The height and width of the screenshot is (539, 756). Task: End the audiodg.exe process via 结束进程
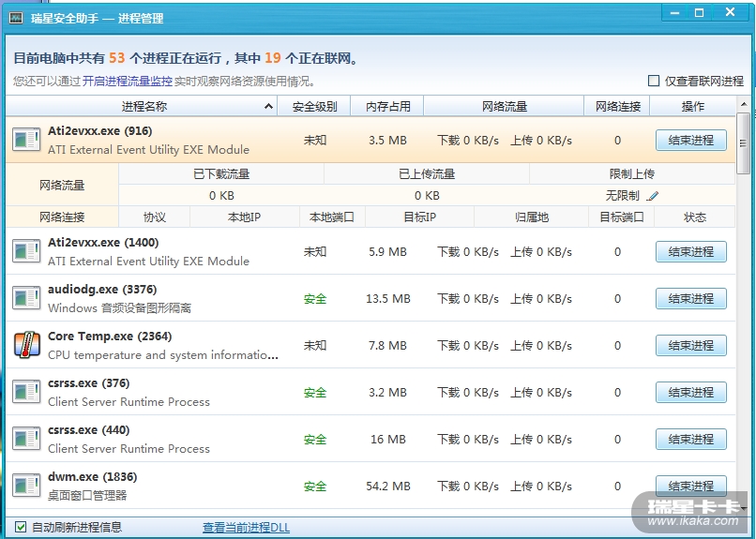[690, 298]
